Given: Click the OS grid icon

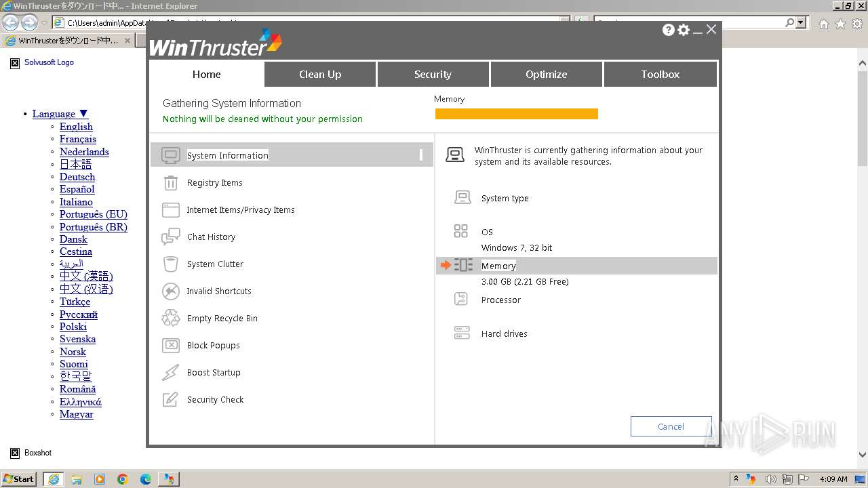Looking at the screenshot, I should (x=461, y=231).
